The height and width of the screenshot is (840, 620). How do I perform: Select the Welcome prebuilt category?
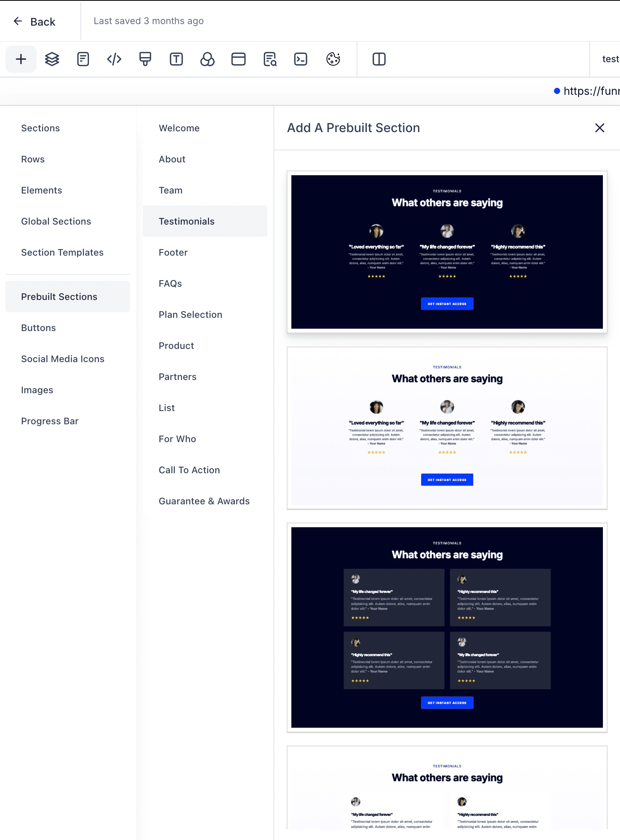click(205, 128)
